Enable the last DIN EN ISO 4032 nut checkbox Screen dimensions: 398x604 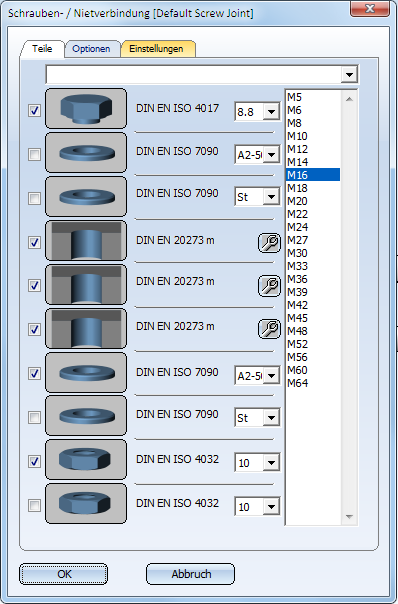click(34, 505)
